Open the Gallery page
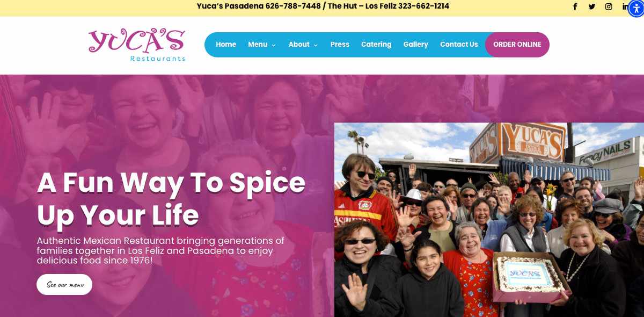The width and height of the screenshot is (644, 317). [x=416, y=45]
